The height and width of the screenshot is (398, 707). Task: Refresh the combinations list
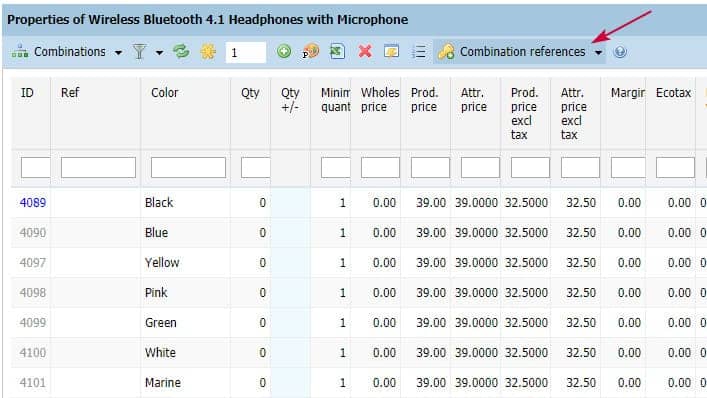[181, 51]
